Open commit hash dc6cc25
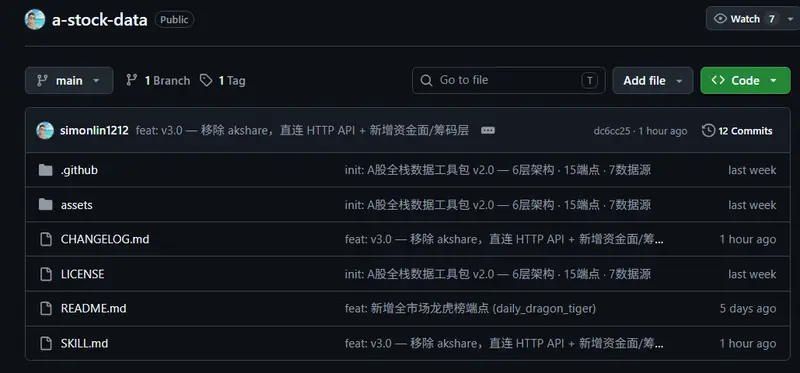800x373 pixels. click(x=612, y=131)
